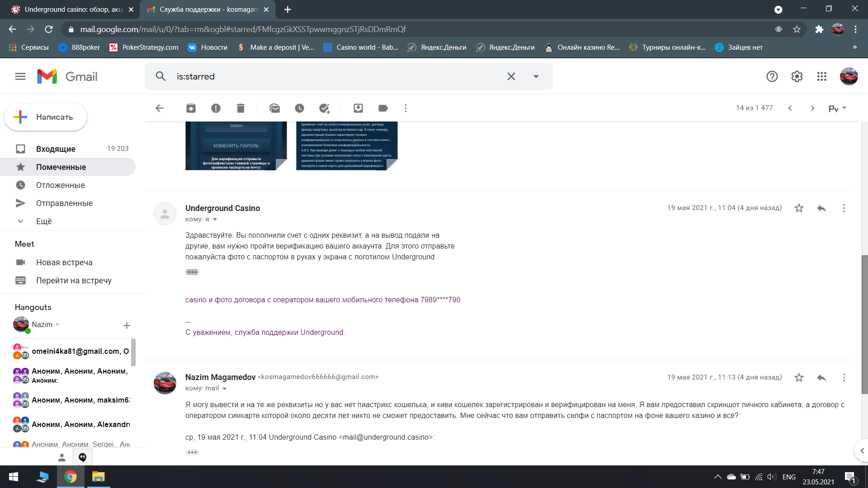Delete the conversation with trash icon
Image resolution: width=868 pixels, height=488 pixels.
[241, 108]
